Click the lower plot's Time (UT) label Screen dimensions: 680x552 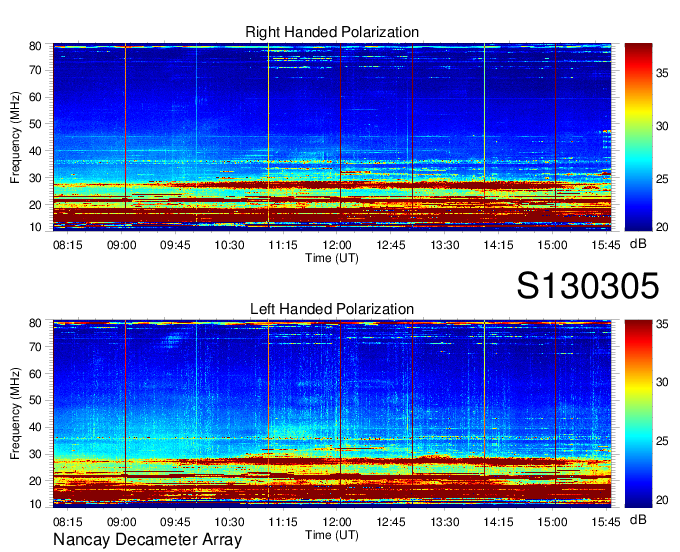coord(332,535)
